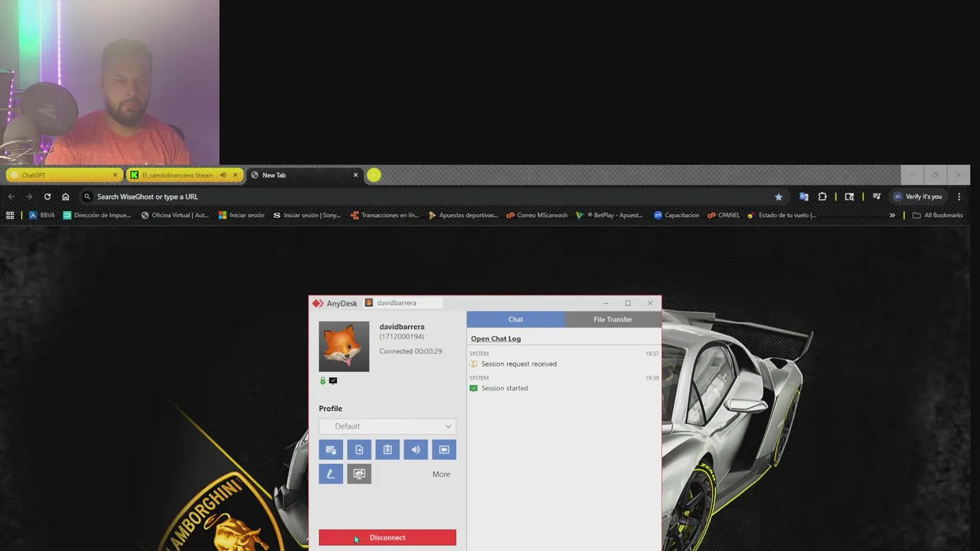Switch to the File Transfer tab
980x551 pixels.
pyautogui.click(x=612, y=319)
